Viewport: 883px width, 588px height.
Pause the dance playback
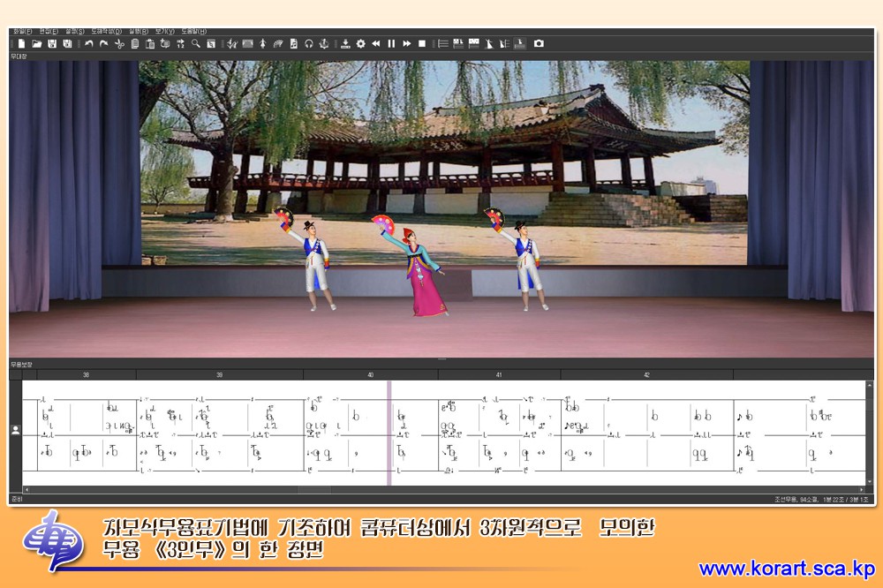[391, 43]
